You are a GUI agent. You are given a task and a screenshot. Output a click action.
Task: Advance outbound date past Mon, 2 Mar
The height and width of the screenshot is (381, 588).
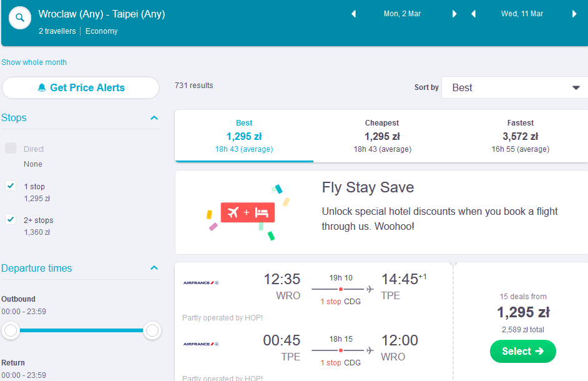tap(454, 14)
